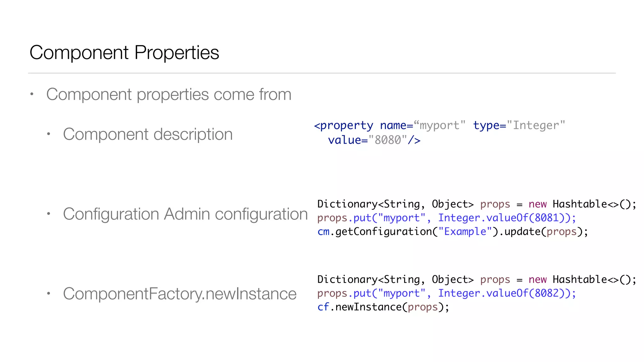The height and width of the screenshot is (362, 644).
Task: Click 'props.put("myport", Integer.valueOf(8082));' line
Action: (447, 293)
